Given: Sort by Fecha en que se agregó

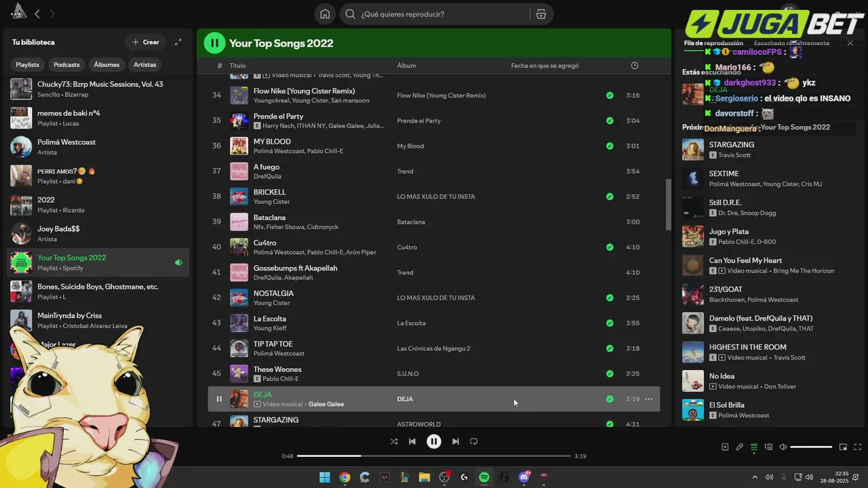Looking at the screenshot, I should coord(545,66).
